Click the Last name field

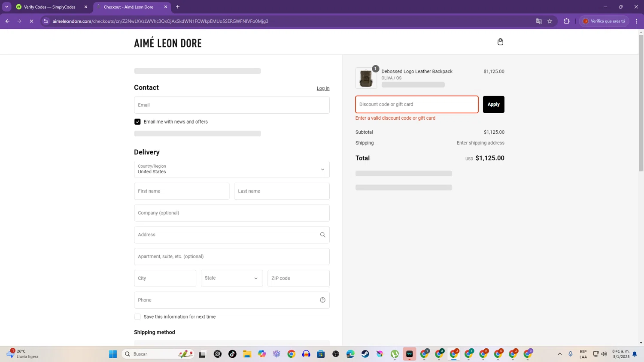coord(282,191)
